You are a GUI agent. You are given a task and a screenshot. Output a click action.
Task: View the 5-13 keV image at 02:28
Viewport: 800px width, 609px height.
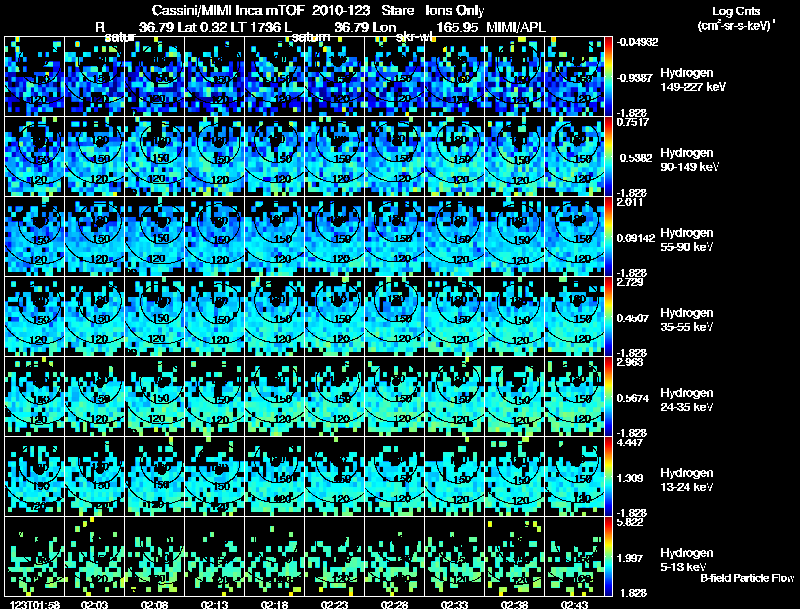coord(394,556)
